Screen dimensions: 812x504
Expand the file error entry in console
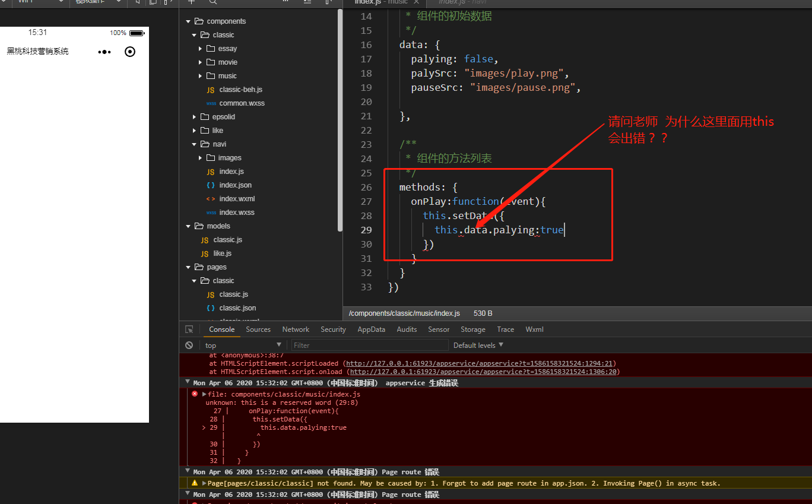(x=205, y=394)
